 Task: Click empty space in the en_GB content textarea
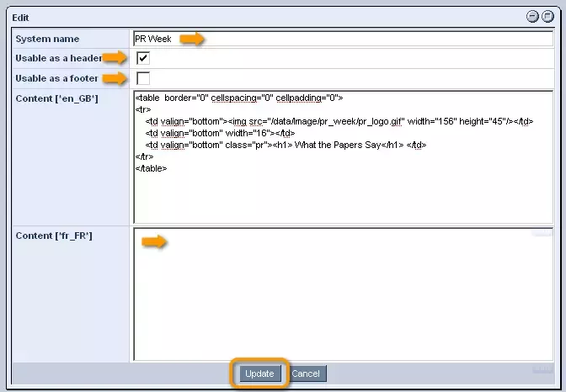(x=337, y=198)
